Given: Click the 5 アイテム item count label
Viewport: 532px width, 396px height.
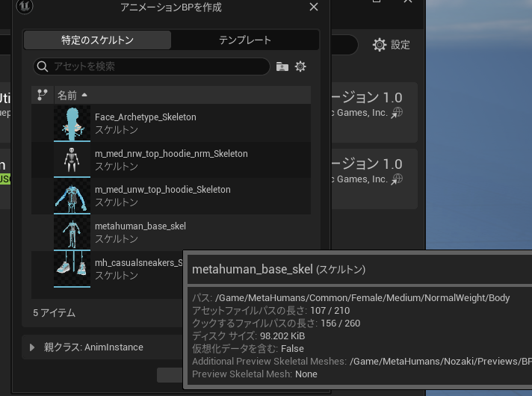Looking at the screenshot, I should [55, 313].
